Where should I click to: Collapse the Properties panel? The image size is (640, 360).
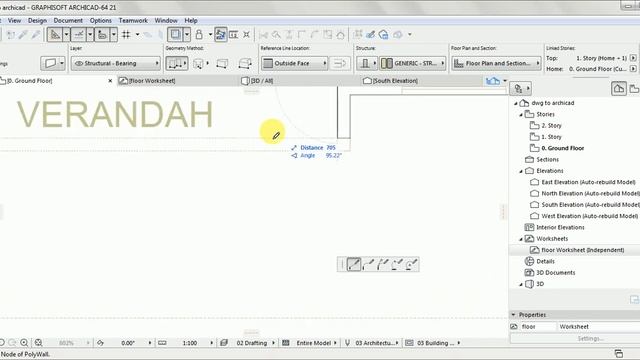click(x=513, y=315)
